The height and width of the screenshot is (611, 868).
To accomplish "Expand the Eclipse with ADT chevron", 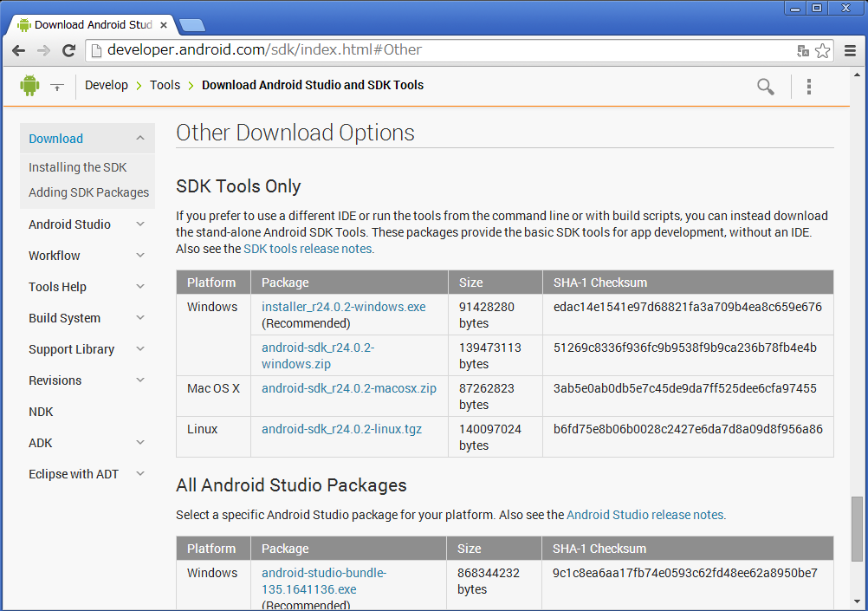I will point(140,473).
